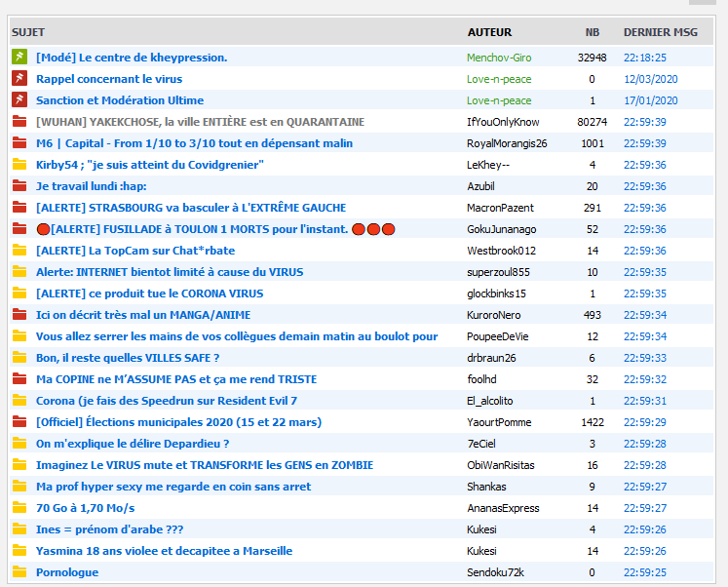
Task: Click the SUJET column header
Action: (28, 32)
